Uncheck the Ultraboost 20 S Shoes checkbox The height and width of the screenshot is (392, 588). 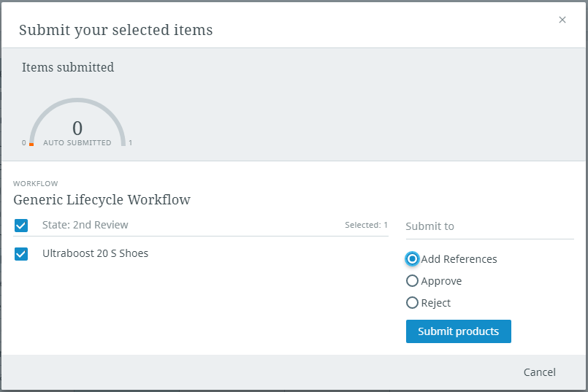(x=21, y=254)
